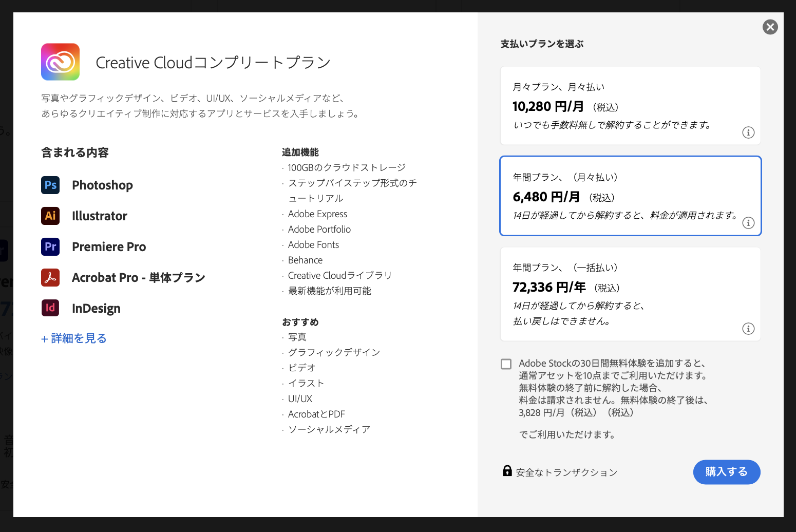Viewport: 796px width, 532px height.
Task: Select the 月々プラン、月々払い plan card
Action: [x=631, y=106]
